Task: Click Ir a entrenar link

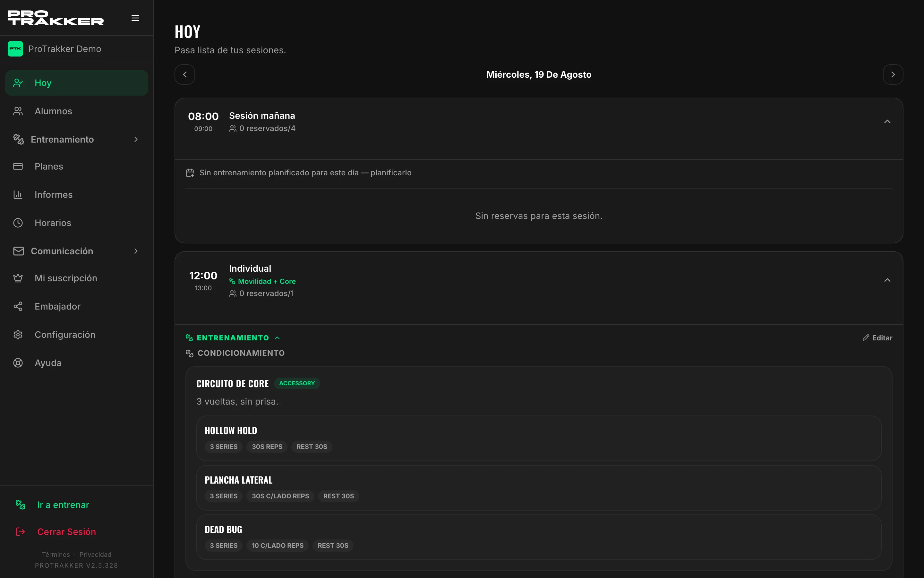Action: (x=63, y=504)
